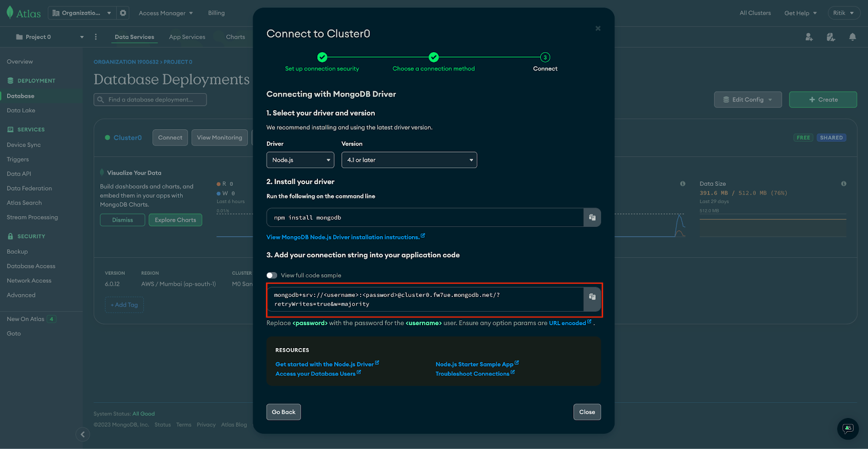Open All Clusters link
The width and height of the screenshot is (868, 449).
(x=755, y=13)
